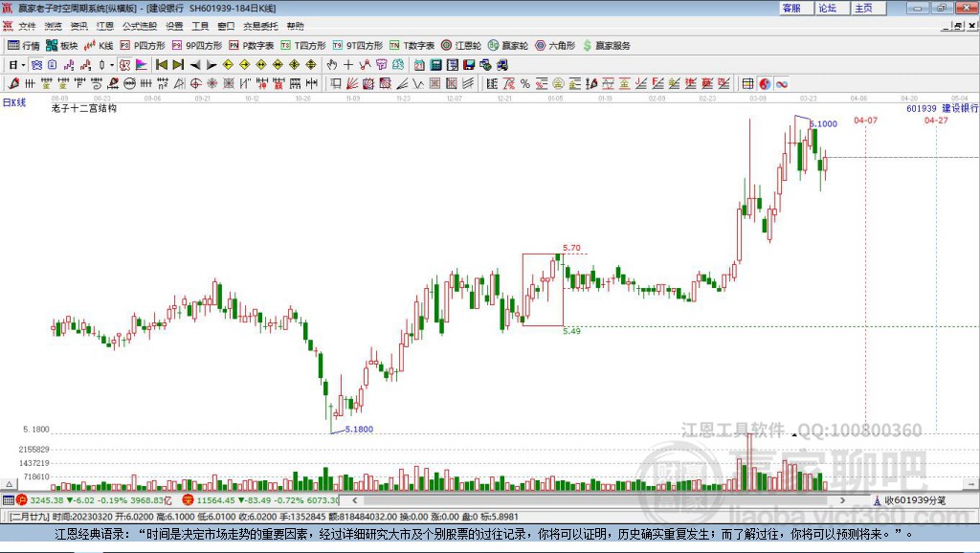Select the crosshair cursor tool

(x=348, y=65)
